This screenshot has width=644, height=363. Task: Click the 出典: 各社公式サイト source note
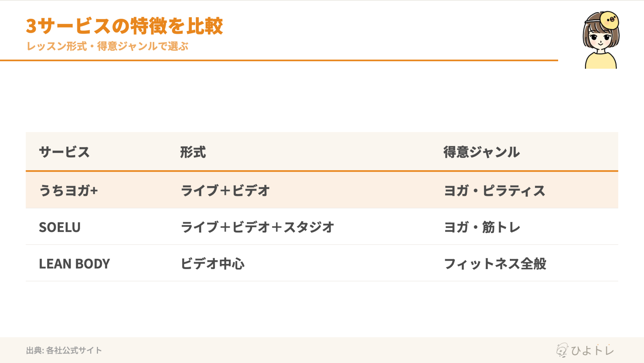coord(64,350)
